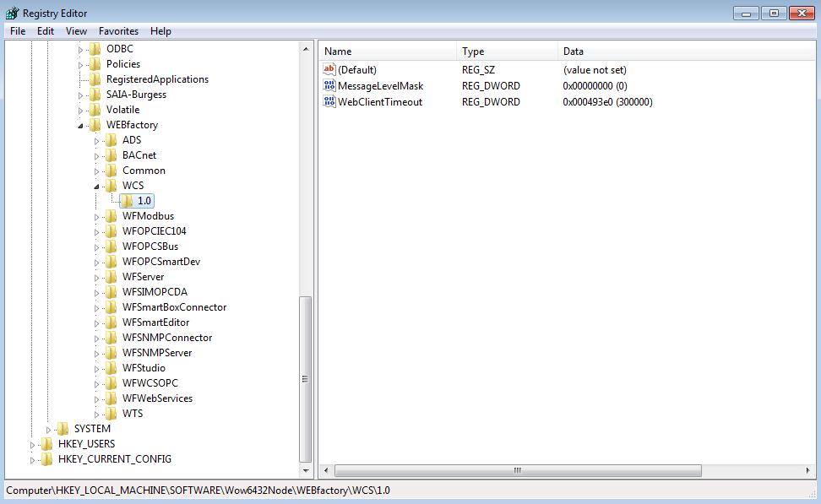Click the WFStudio folder icon

pos(111,367)
